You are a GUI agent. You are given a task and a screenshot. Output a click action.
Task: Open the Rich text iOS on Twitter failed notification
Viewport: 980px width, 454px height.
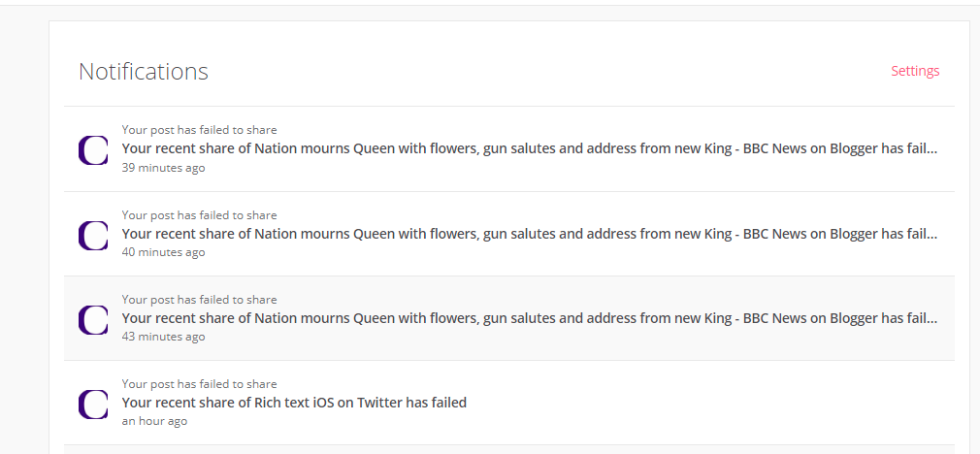[294, 403]
